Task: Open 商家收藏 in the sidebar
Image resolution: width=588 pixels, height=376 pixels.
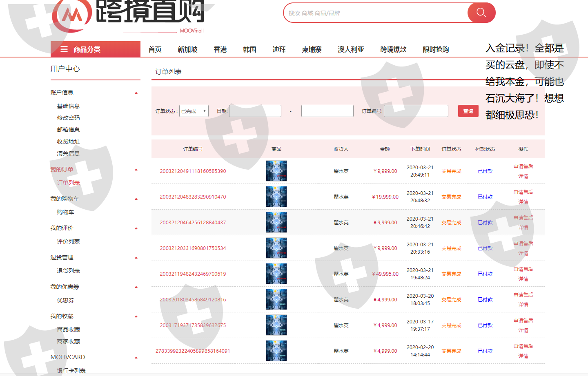Action: pos(68,341)
